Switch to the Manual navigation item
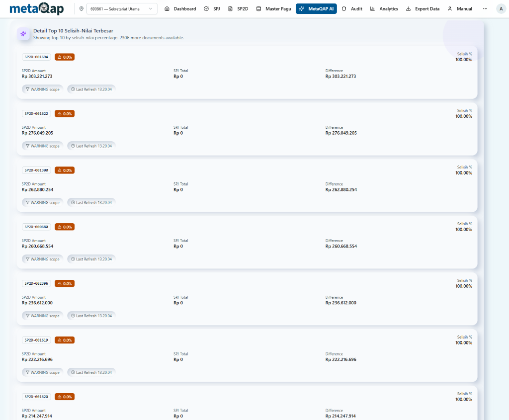This screenshot has height=420, width=509. click(460, 8)
